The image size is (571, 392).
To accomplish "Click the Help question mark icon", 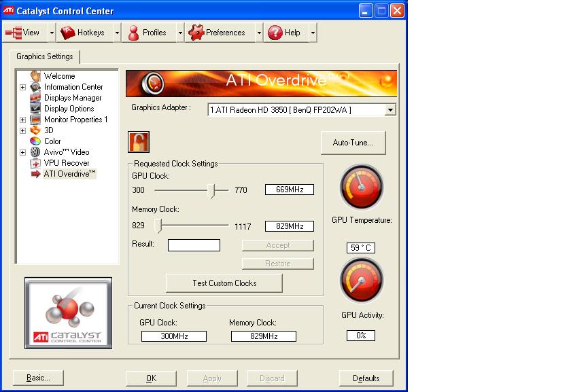I will click(x=275, y=33).
